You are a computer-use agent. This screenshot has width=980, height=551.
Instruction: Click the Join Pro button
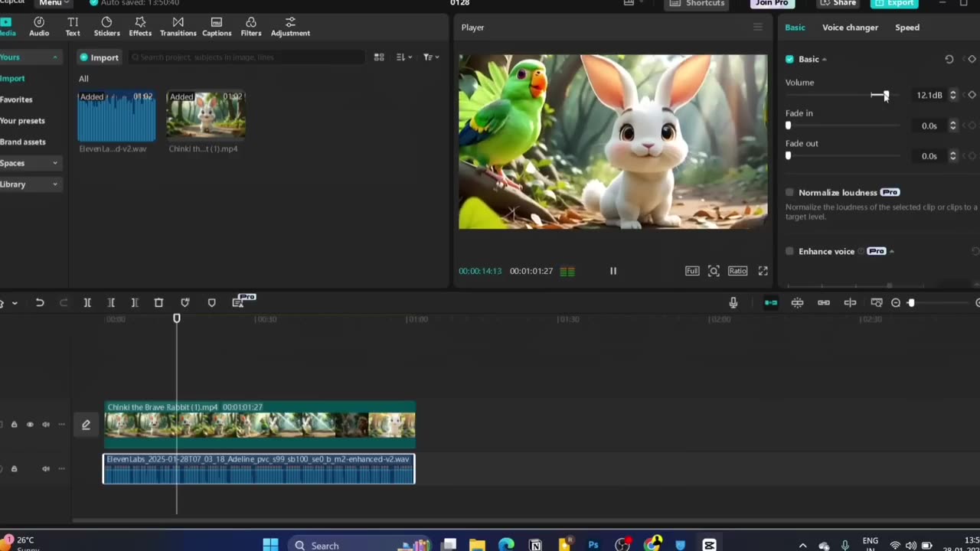point(772,3)
